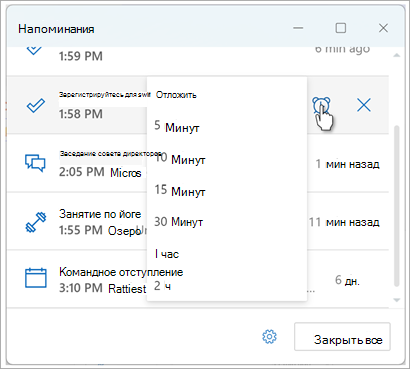Dismiss the 1:58 PM reminder with X

pos(364,106)
